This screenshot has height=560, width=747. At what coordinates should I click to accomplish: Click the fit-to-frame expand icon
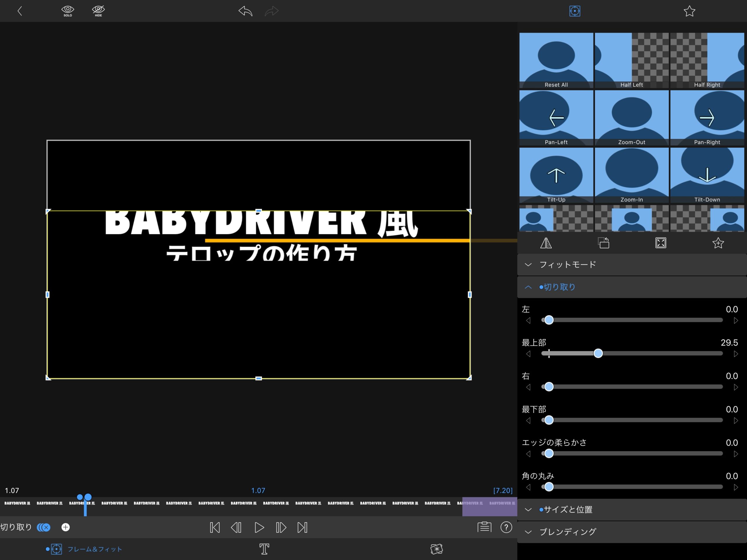click(661, 243)
